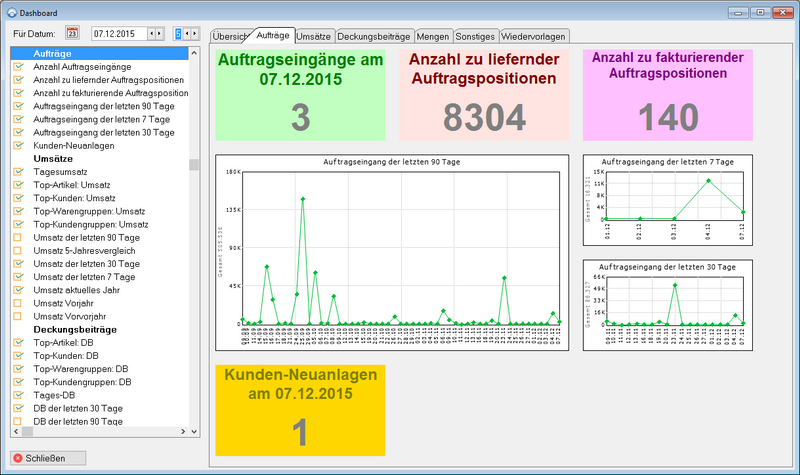Decrease the number field value with left arrow
Image resolution: width=800 pixels, height=475 pixels.
coord(186,33)
